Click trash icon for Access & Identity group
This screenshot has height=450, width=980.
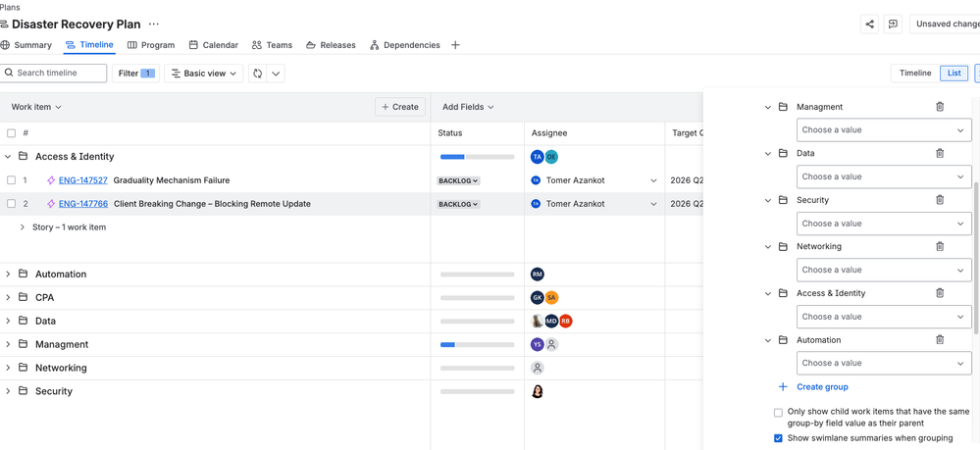[940, 293]
